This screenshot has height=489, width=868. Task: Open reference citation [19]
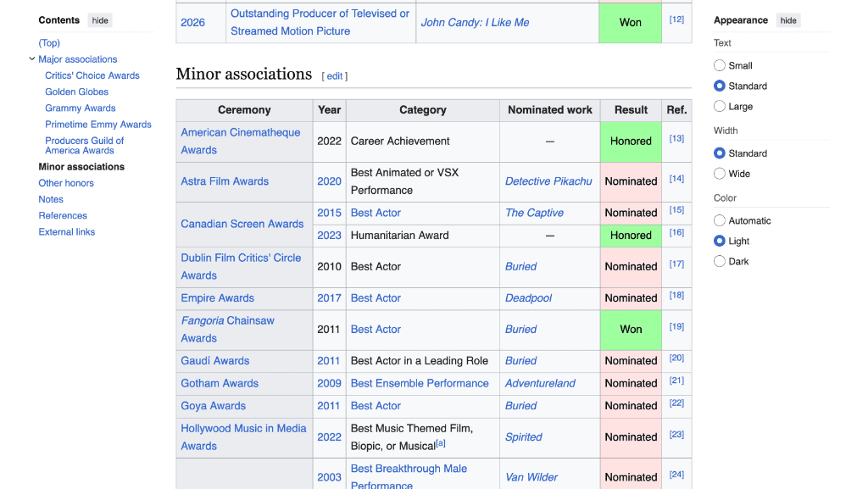click(x=676, y=327)
